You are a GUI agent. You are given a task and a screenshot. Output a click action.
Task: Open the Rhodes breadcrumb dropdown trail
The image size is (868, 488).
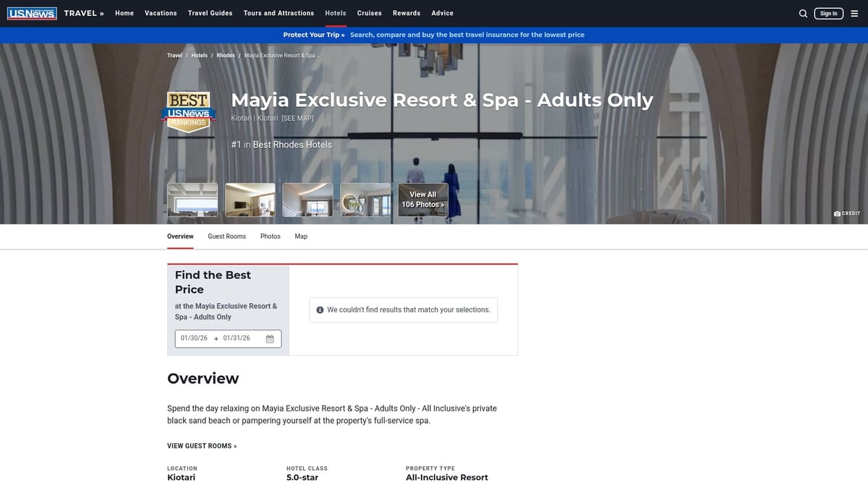(225, 55)
